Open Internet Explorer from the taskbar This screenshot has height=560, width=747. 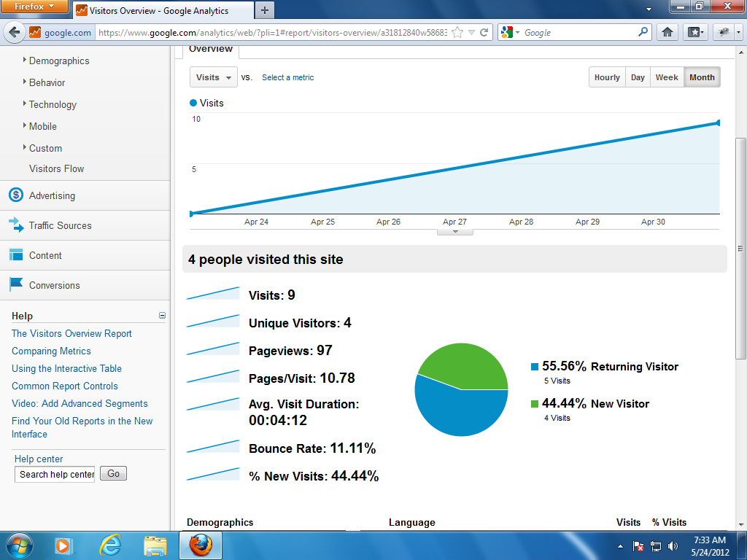[x=111, y=545]
